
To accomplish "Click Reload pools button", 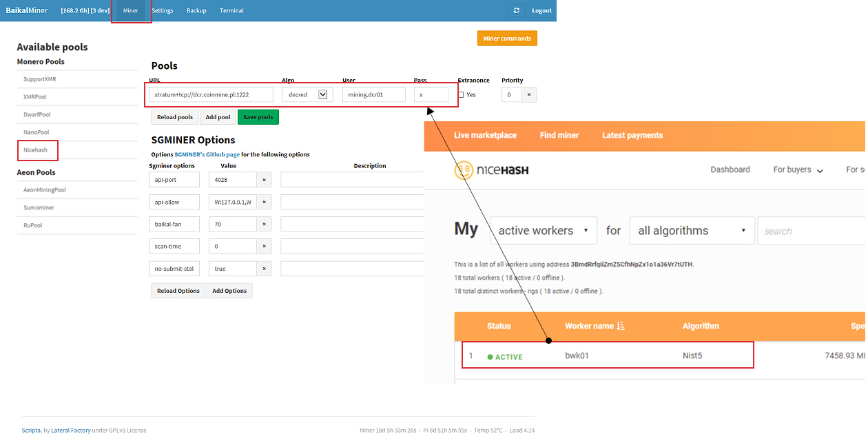I will click(x=175, y=117).
